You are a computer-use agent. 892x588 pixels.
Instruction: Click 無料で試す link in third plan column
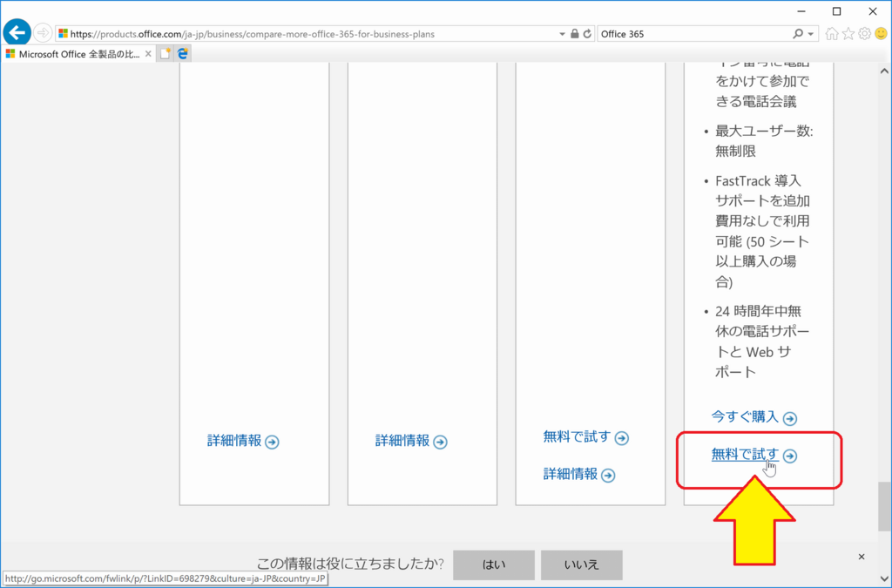pos(577,436)
